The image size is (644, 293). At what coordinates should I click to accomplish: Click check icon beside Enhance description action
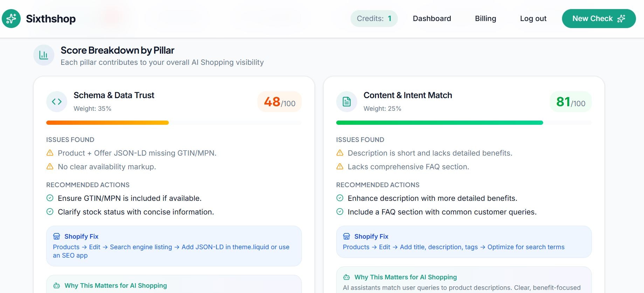[x=340, y=198]
